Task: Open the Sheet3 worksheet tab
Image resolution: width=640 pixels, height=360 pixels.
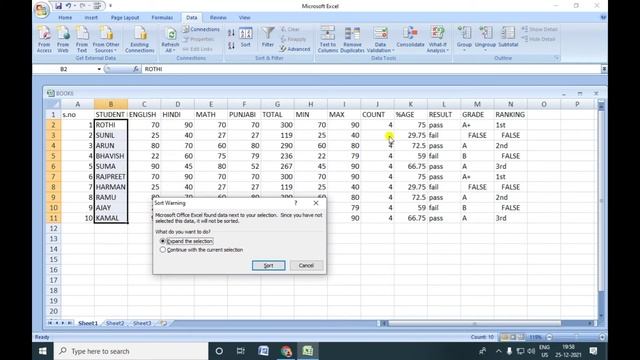Action: point(142,323)
